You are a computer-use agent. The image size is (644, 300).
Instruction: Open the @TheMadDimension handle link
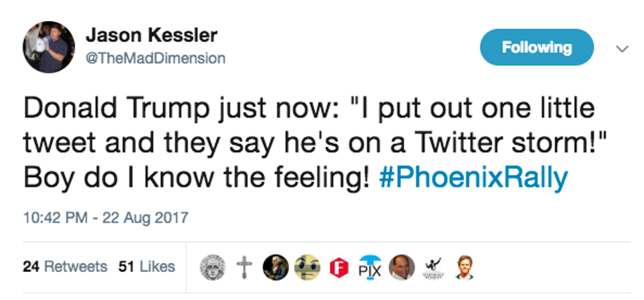click(x=155, y=58)
